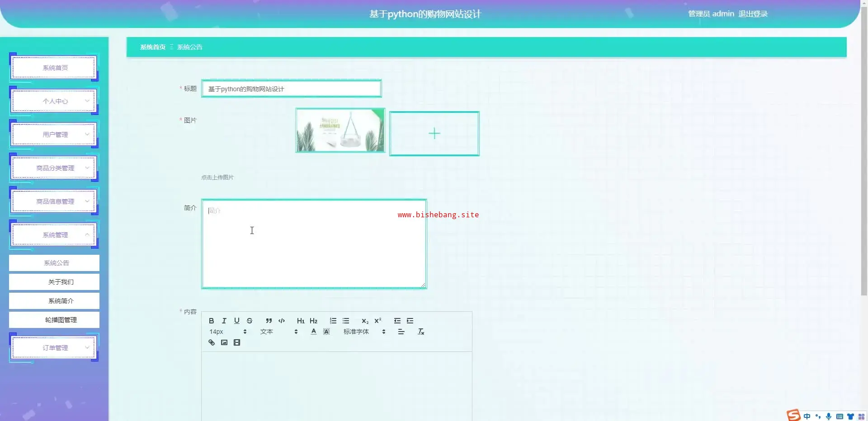This screenshot has height=421, width=868.
Task: Insert a blockquote in the editor
Action: pos(269,321)
